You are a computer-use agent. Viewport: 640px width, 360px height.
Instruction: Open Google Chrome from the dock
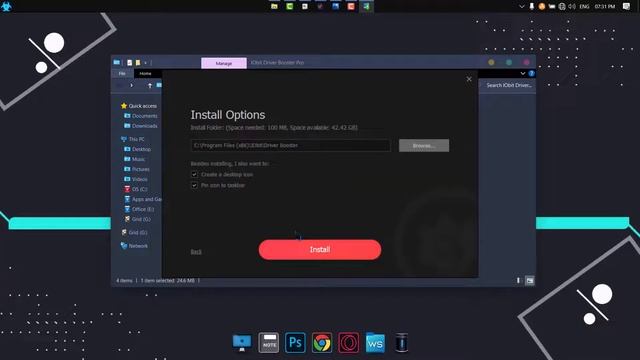point(322,342)
